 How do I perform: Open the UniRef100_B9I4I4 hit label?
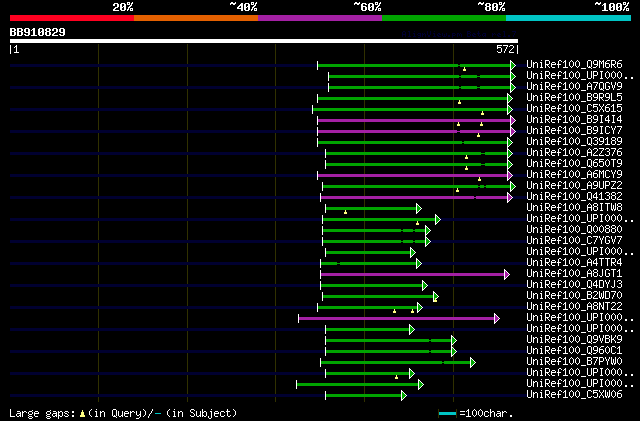point(574,120)
